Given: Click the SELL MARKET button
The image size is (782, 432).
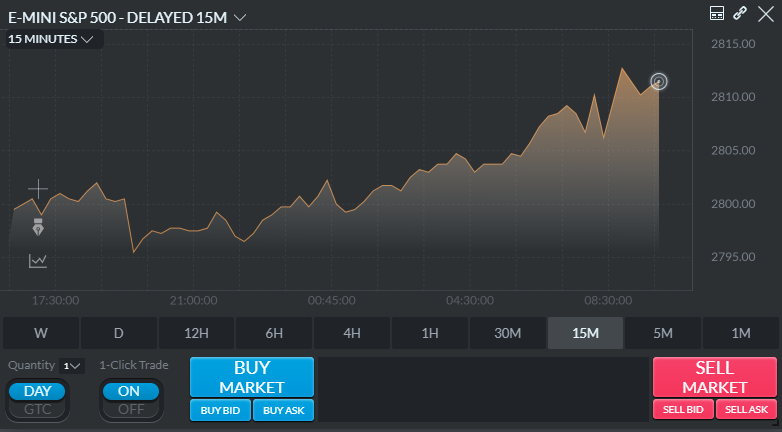Looking at the screenshot, I should point(715,377).
